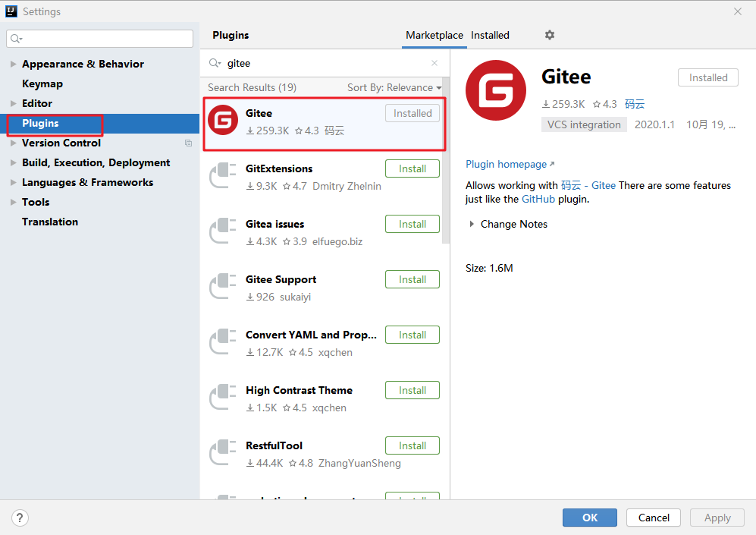Expand Build, Execution, Deployment node
756x535 pixels.
click(x=14, y=162)
